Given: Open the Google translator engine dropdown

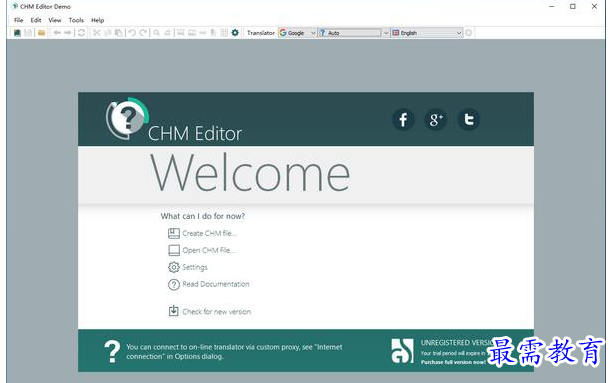Looking at the screenshot, I should coord(297,33).
